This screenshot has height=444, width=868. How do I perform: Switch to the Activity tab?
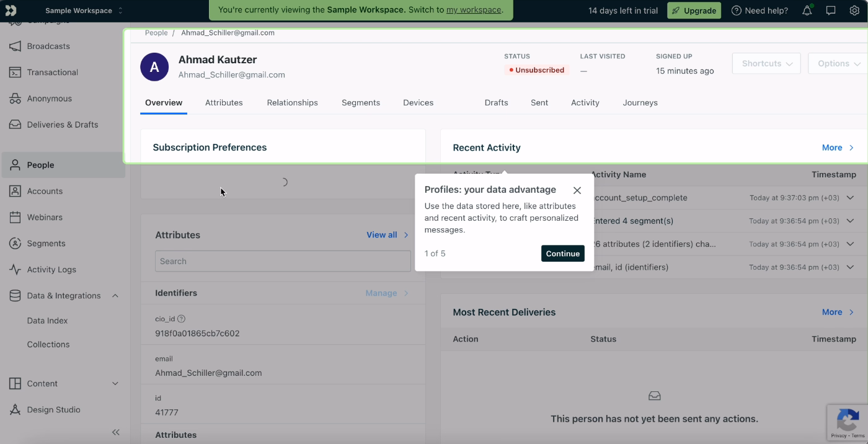(x=585, y=103)
